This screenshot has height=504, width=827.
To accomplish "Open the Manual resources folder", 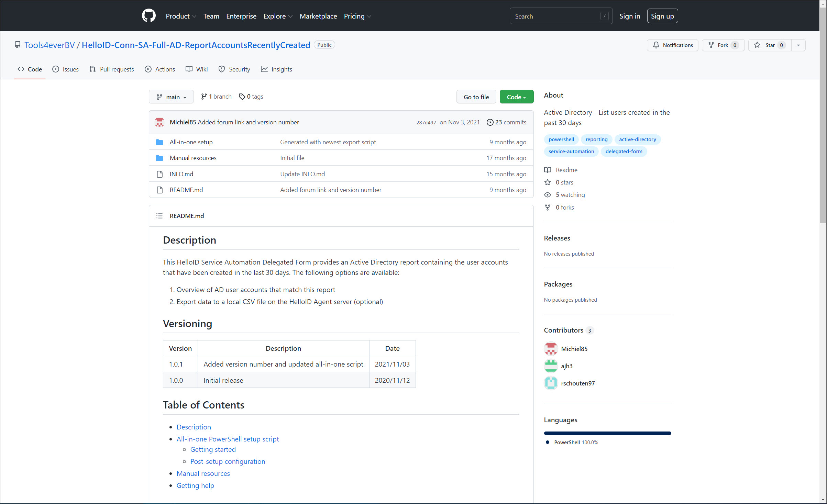I will (193, 158).
